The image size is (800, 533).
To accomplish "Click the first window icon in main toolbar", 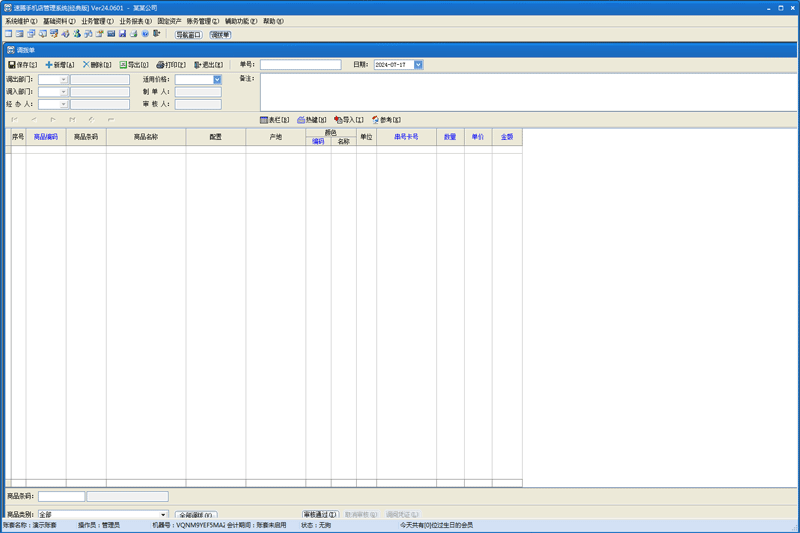I will (9, 34).
